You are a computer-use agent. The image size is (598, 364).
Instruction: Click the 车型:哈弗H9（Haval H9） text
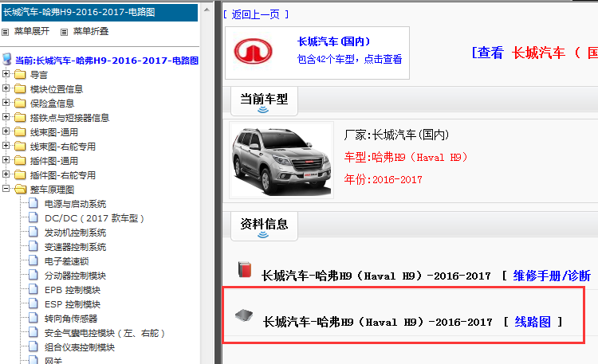(x=406, y=158)
